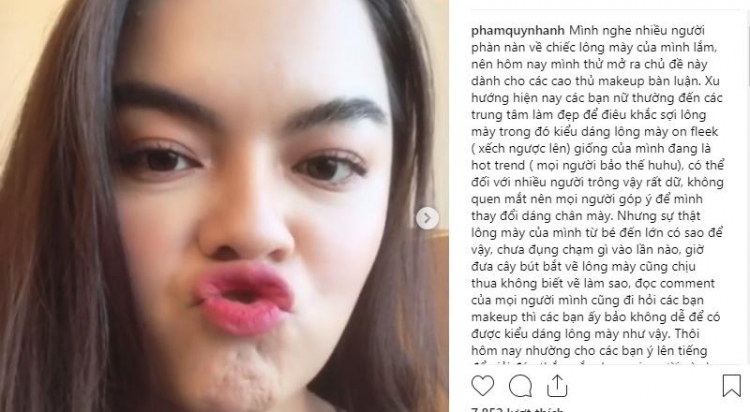
Task: Click the caption phrase "Nhưng sự thật"
Action: 652,216
